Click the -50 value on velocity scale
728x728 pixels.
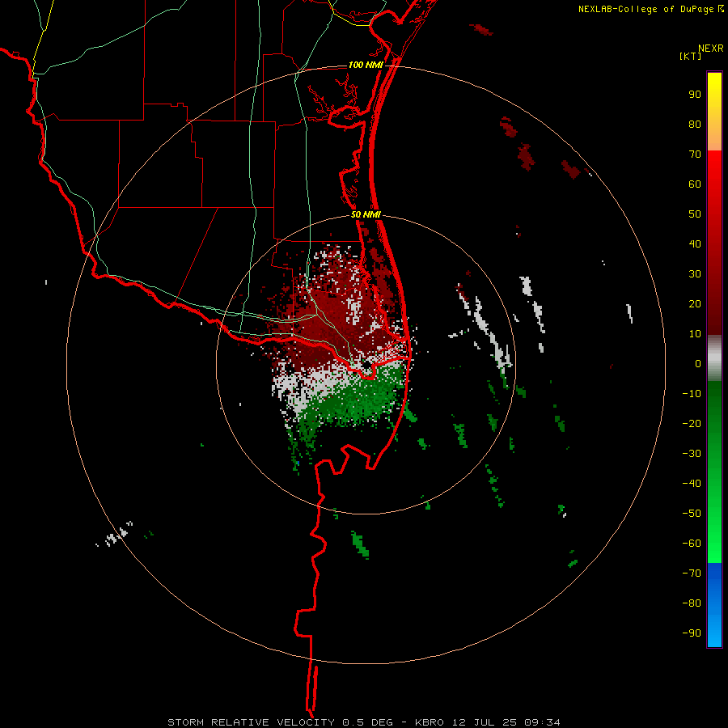(x=692, y=514)
